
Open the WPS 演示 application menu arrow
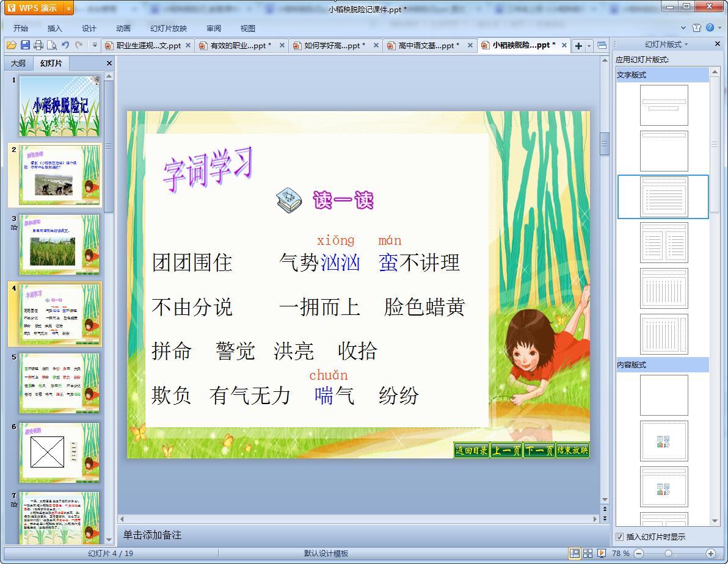pyautogui.click(x=68, y=8)
